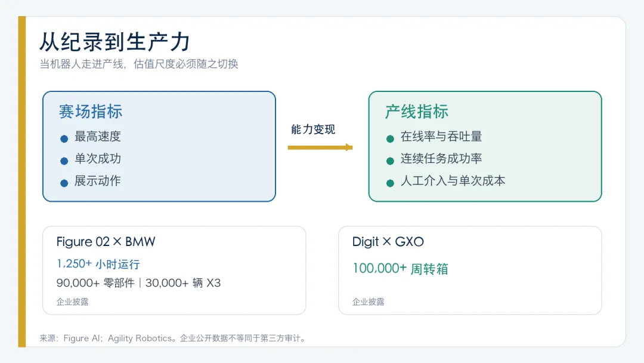
Task: Select the 能力变现 label above arrow
Action: [x=313, y=130]
